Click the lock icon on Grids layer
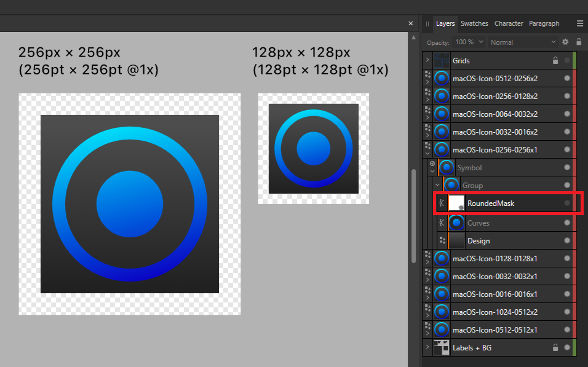This screenshot has height=367, width=588. pos(555,61)
